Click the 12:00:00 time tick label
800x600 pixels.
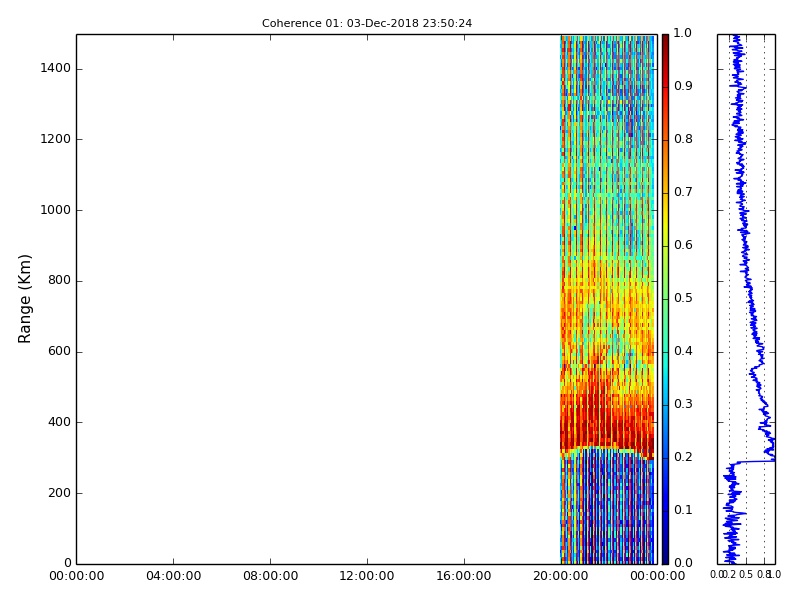(367, 576)
